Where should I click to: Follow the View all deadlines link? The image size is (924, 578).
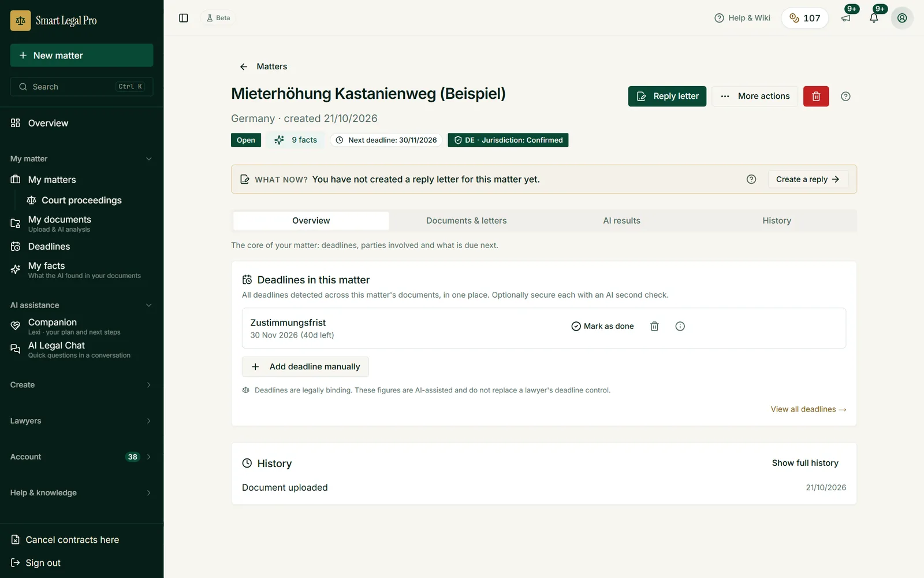point(808,409)
